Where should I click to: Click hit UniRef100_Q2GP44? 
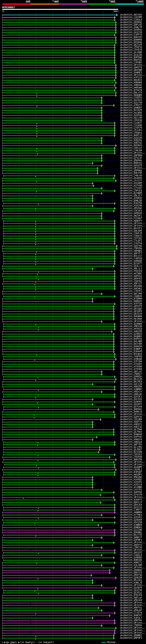pyautogui.click(x=131, y=115)
